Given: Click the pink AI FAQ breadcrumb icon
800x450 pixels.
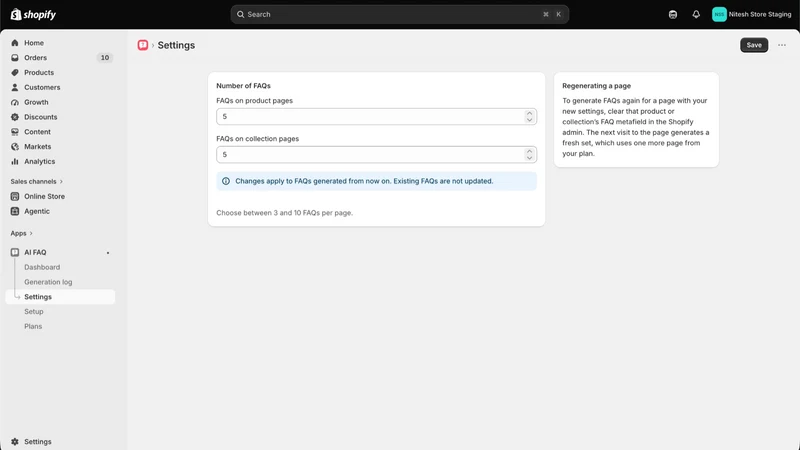Looking at the screenshot, I should pyautogui.click(x=143, y=45).
